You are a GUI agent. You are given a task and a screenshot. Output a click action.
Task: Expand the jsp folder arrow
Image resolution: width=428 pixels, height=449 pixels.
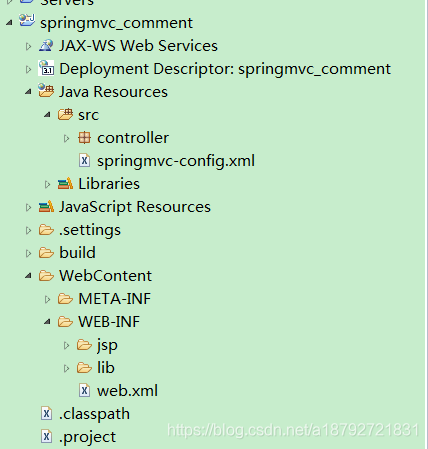pyautogui.click(x=67, y=345)
